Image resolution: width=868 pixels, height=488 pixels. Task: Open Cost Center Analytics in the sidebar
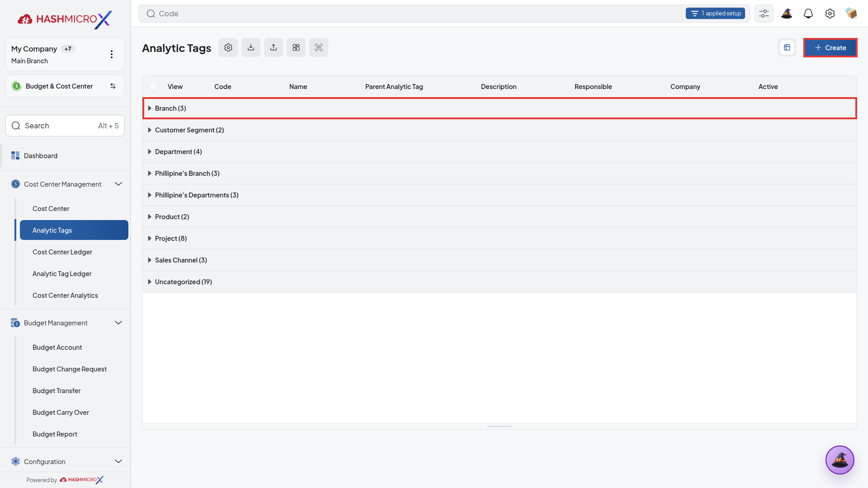pyautogui.click(x=74, y=296)
